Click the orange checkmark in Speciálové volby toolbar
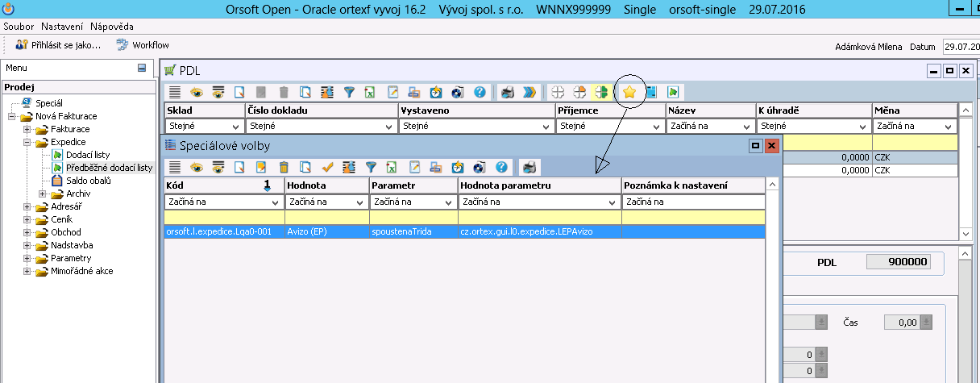The image size is (980, 383). click(327, 168)
